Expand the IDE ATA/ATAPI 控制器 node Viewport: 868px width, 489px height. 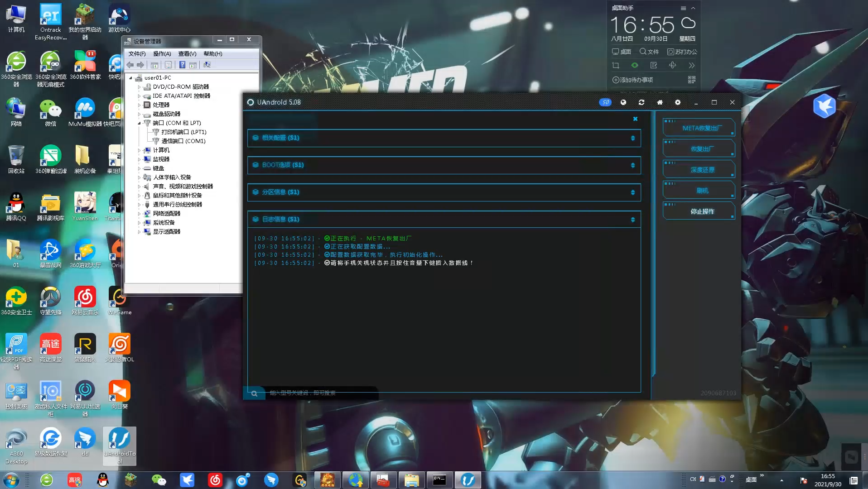(x=139, y=96)
